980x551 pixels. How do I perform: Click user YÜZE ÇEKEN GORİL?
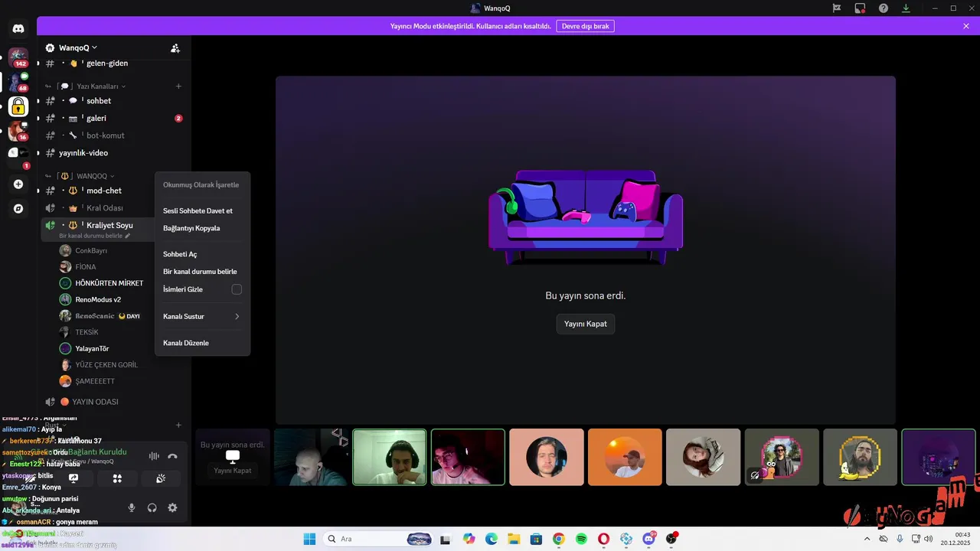[x=106, y=365]
